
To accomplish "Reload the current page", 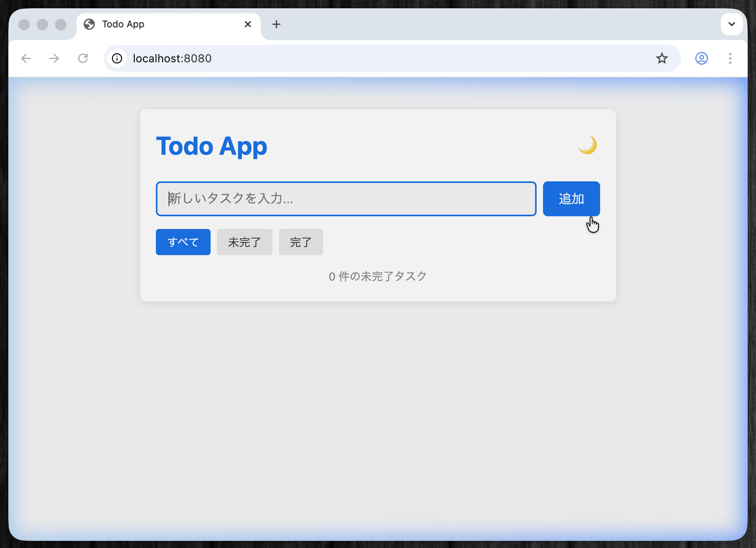I will tap(83, 58).
